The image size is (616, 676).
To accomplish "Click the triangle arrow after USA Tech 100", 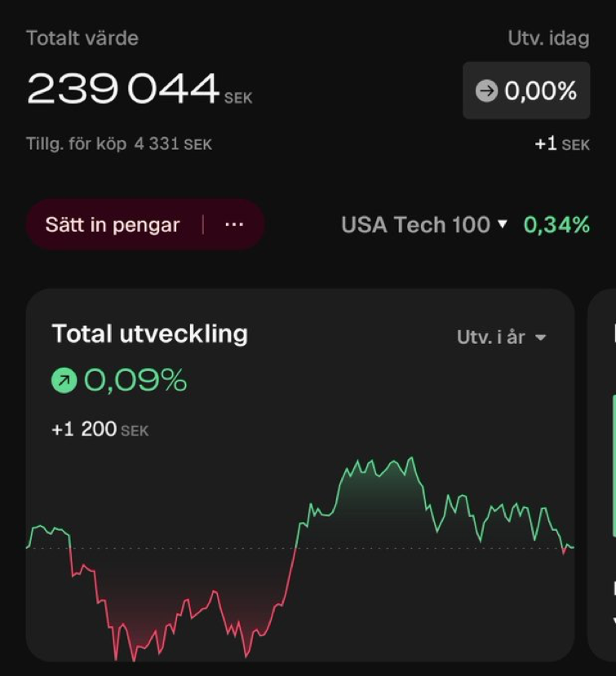I will pyautogui.click(x=502, y=223).
